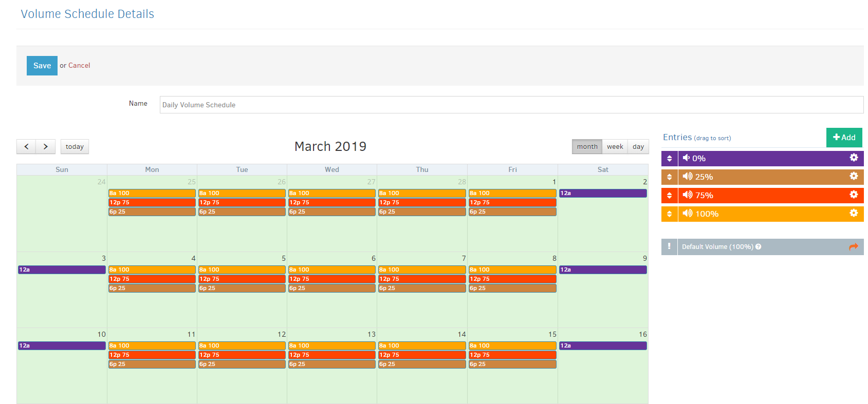Click Volume Schedule Details heading
Viewport: 868px width, 404px height.
pos(87,14)
